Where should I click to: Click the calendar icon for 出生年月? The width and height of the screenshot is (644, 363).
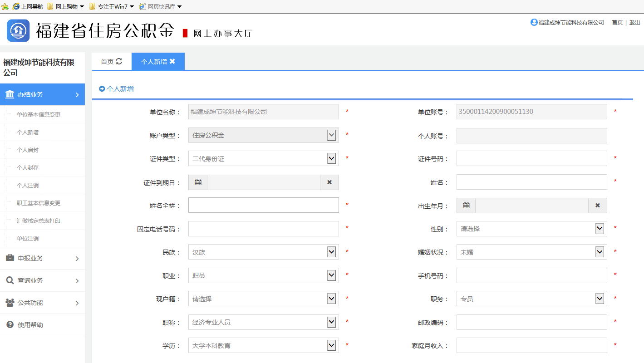pyautogui.click(x=466, y=205)
